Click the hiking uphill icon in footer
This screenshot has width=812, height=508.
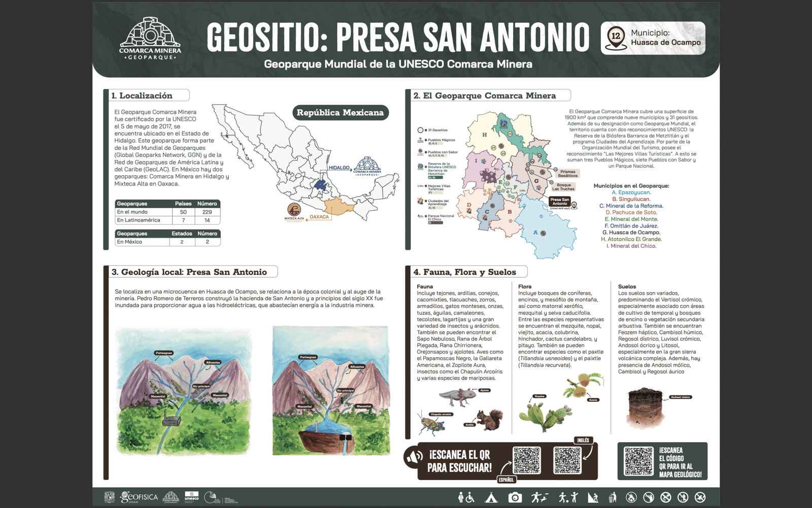[x=592, y=497]
